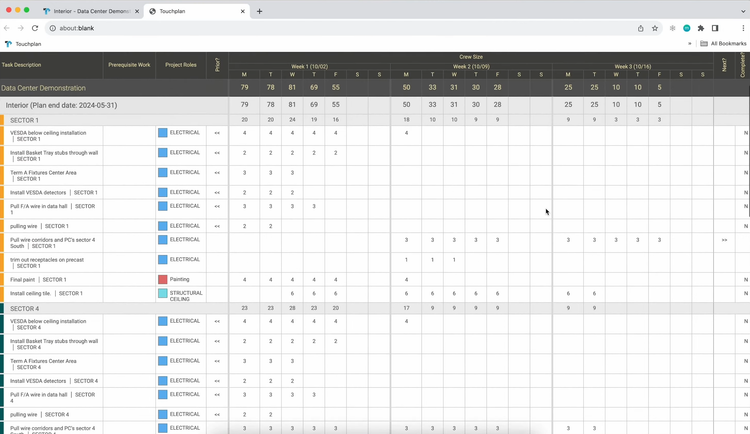Click Week 3 (10/16) header

tap(633, 67)
